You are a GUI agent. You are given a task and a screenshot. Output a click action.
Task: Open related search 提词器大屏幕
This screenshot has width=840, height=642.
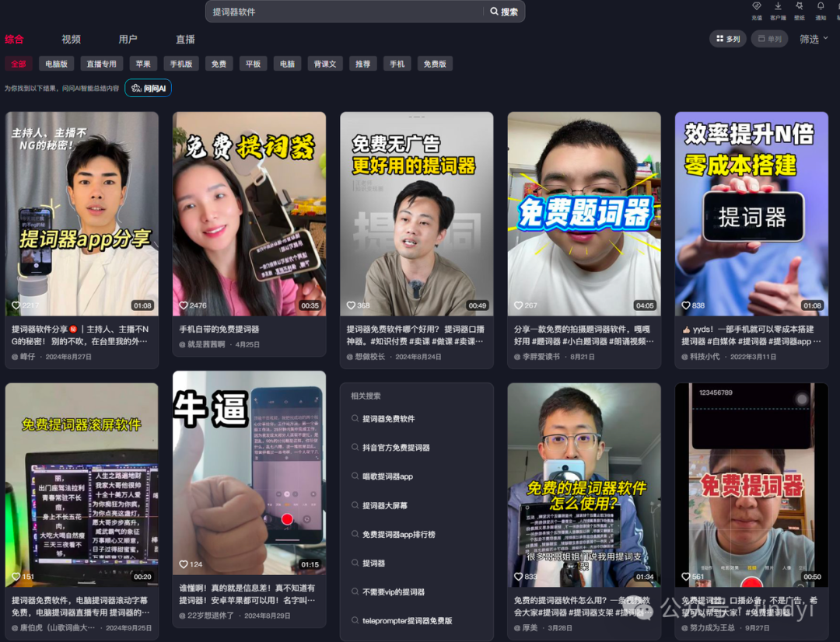(385, 505)
